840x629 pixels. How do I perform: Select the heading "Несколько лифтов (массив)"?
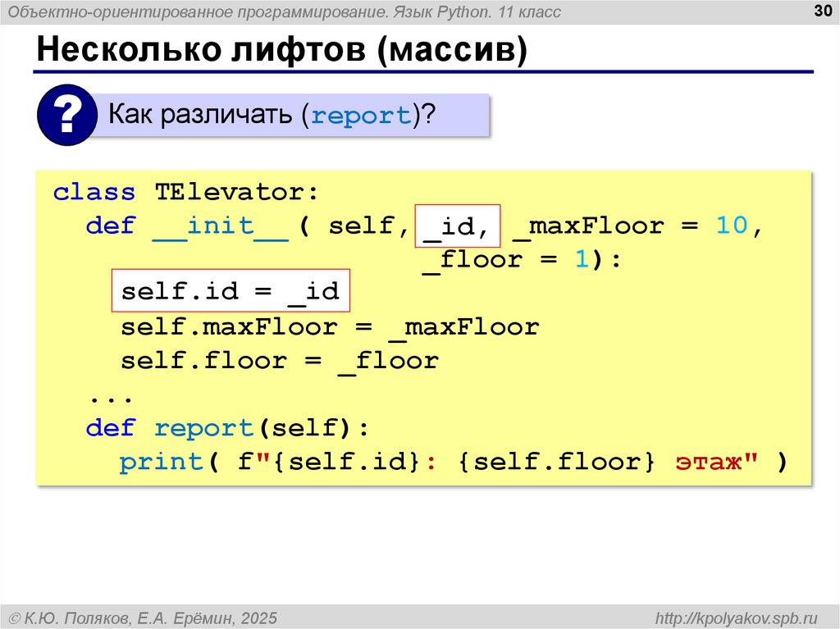tap(281, 50)
